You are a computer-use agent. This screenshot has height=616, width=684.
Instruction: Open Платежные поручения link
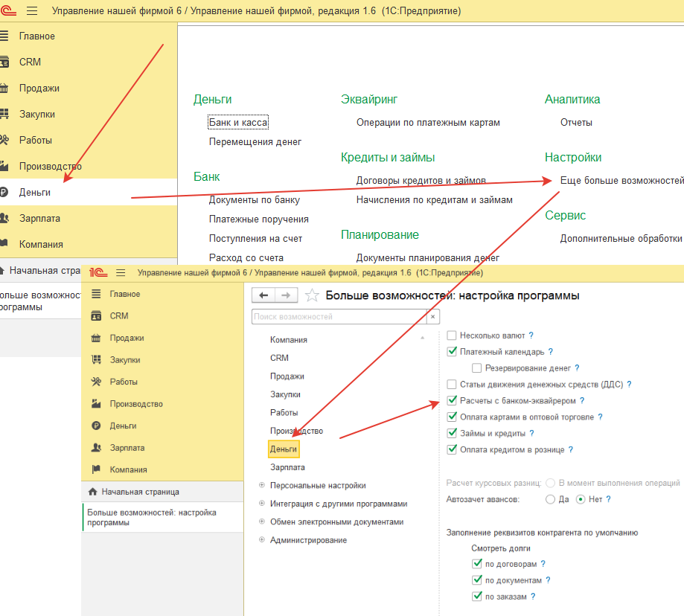[x=259, y=219]
